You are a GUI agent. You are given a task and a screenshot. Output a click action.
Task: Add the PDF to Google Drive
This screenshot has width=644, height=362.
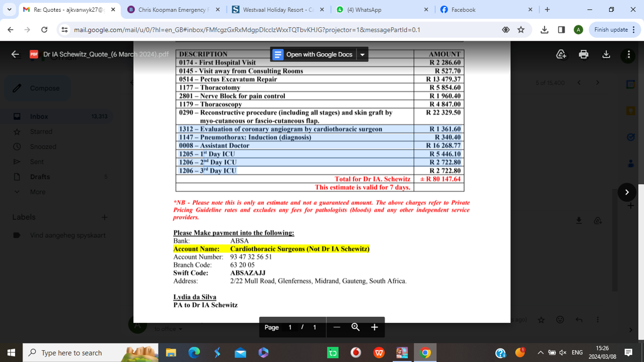[x=561, y=54]
